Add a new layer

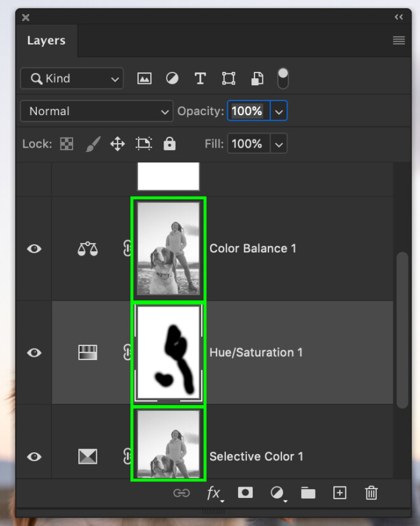(339, 493)
